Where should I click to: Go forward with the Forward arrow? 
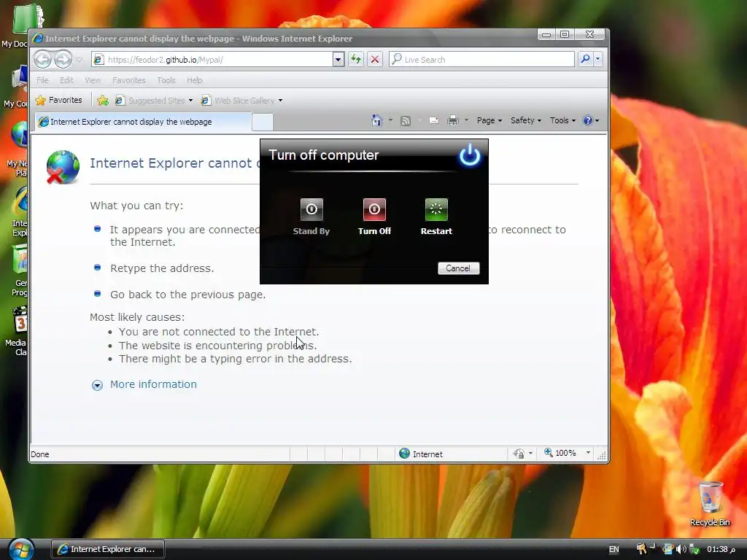63,60
